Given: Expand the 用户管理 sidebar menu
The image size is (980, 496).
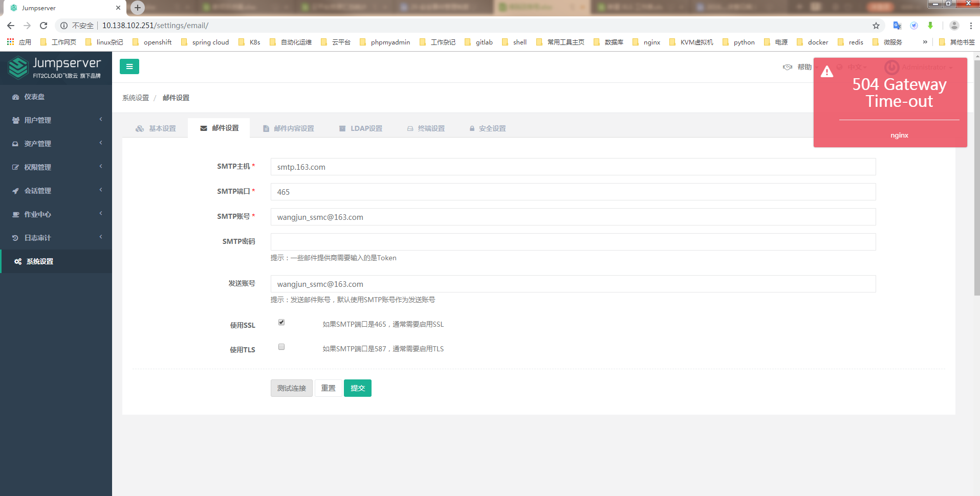Looking at the screenshot, I should click(56, 120).
